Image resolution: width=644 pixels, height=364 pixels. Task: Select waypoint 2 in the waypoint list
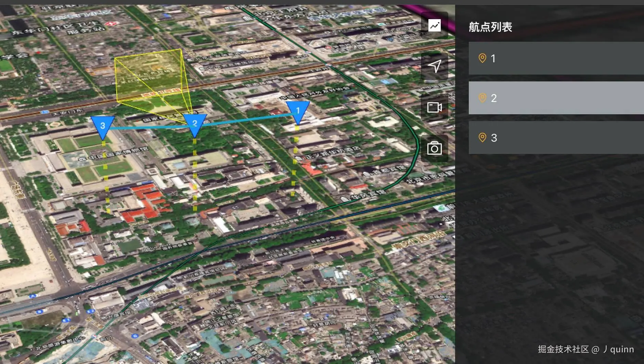click(x=556, y=98)
